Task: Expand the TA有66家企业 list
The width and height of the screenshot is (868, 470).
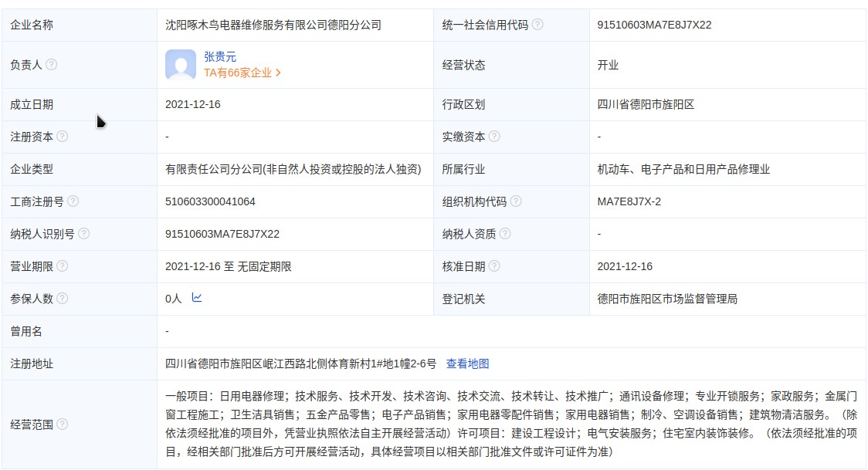Action: pyautogui.click(x=242, y=73)
